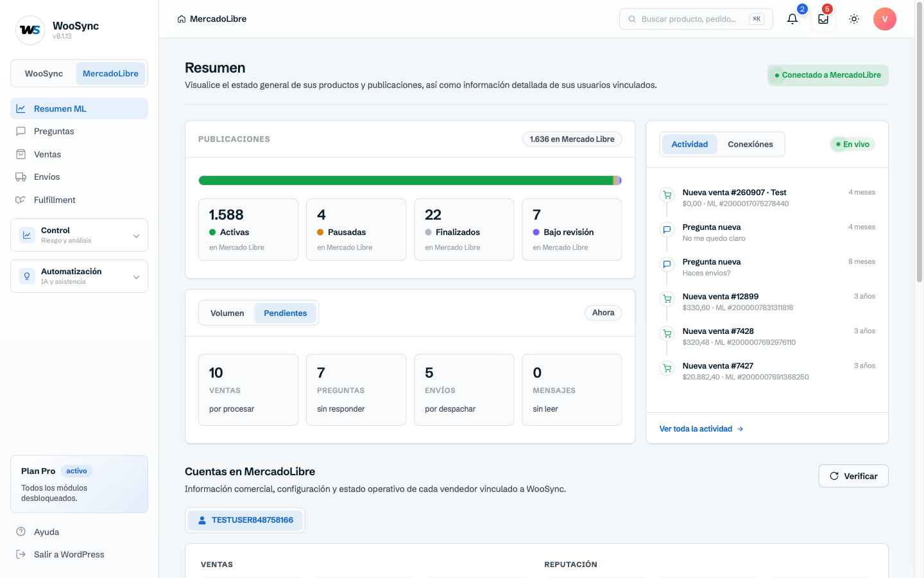This screenshot has width=924, height=578.
Task: Open notifications bell icon
Action: (x=792, y=19)
